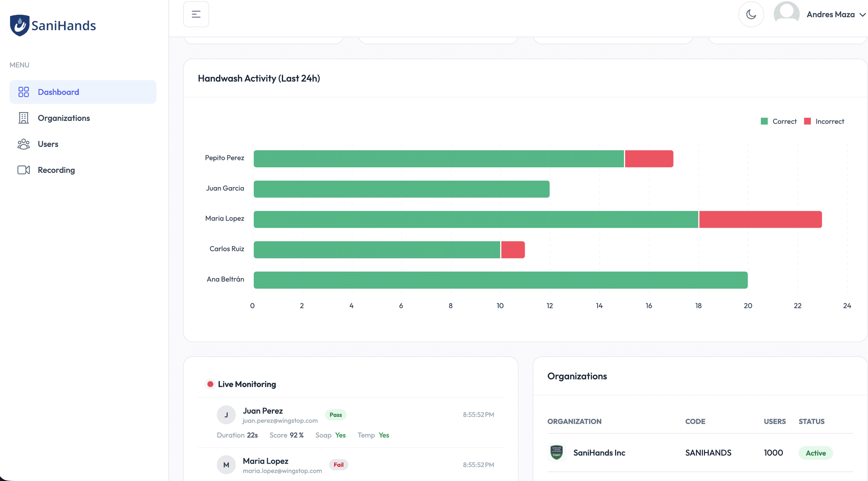Viewport: 868px width, 481px height.
Task: Switch to dark mode via moon icon
Action: [751, 14]
